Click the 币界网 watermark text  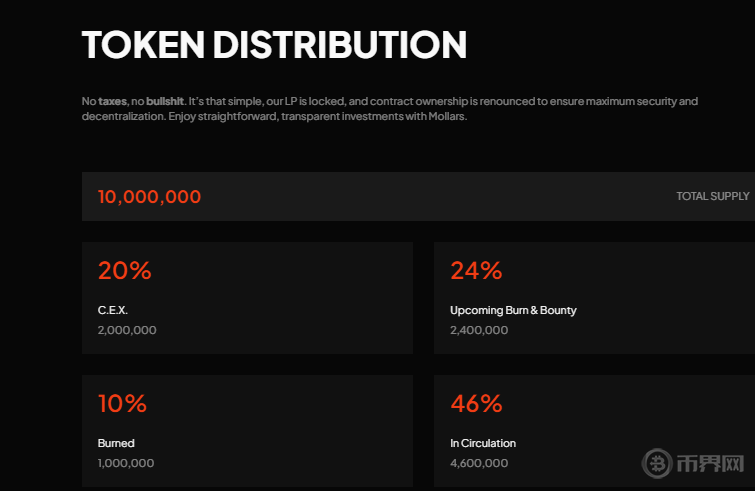[x=711, y=464]
